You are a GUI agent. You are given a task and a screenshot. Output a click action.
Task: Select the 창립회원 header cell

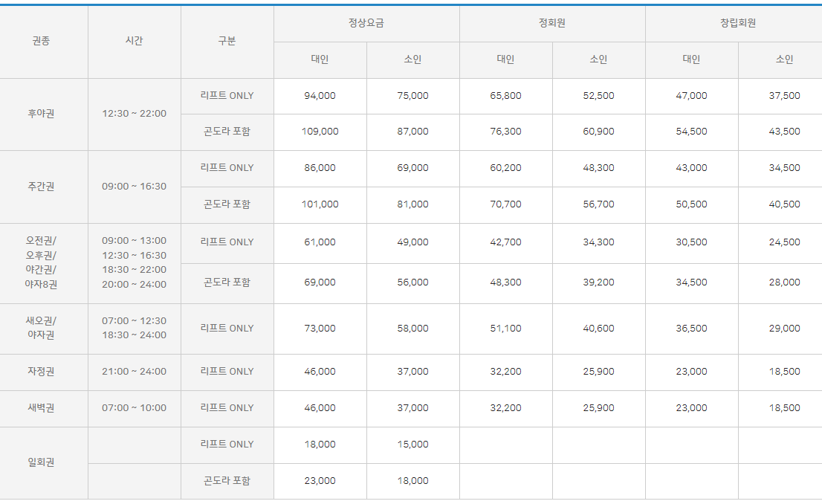(x=737, y=23)
